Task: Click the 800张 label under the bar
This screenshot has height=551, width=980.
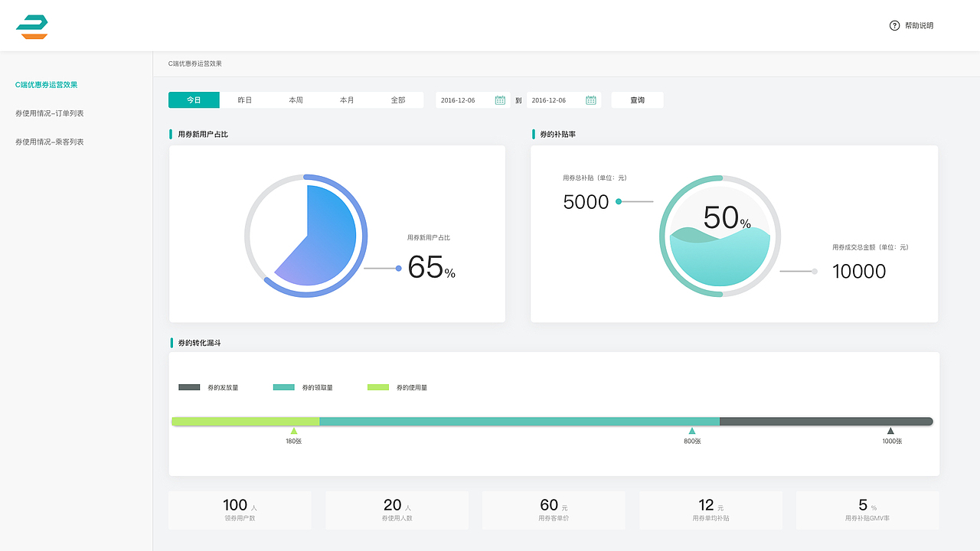Action: (x=692, y=441)
